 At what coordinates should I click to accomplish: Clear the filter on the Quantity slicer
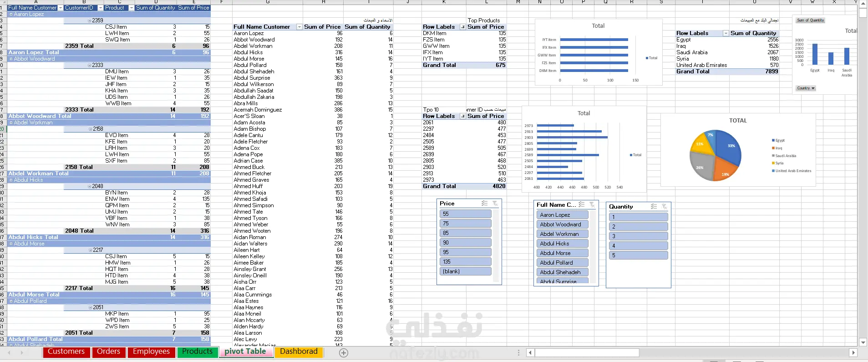point(664,207)
